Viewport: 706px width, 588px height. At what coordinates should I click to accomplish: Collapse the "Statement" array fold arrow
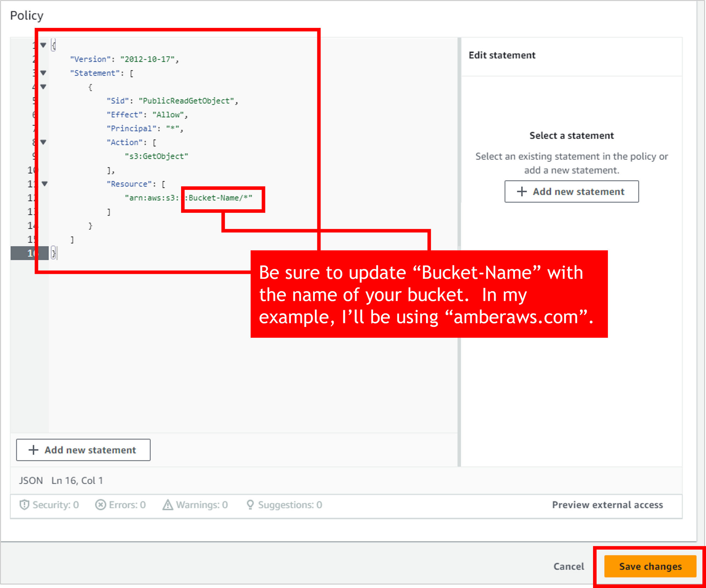click(43, 73)
